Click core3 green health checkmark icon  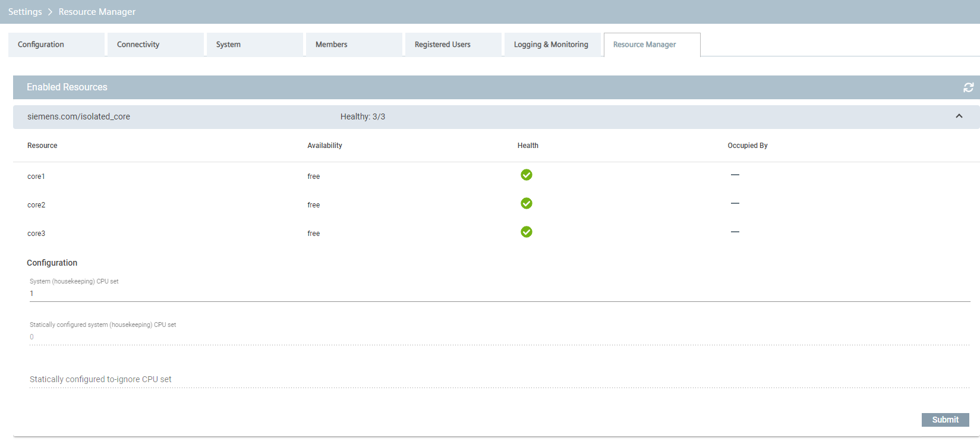pos(526,232)
